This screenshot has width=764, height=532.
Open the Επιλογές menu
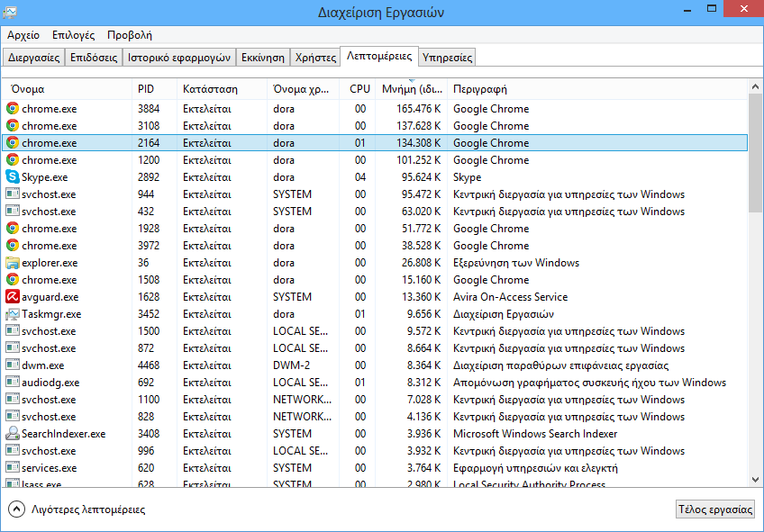pyautogui.click(x=74, y=35)
